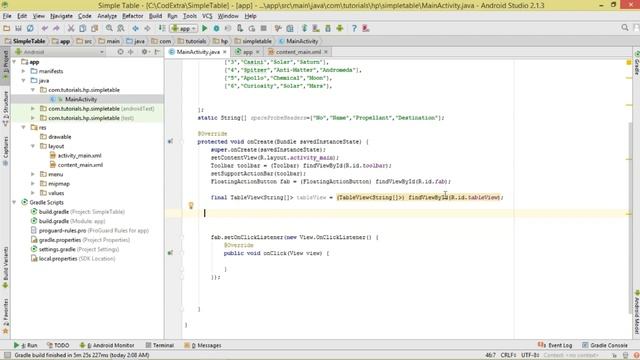Open the TODO tool window button
This screenshot has height=360, width=640.
pyautogui.click(x=58, y=345)
